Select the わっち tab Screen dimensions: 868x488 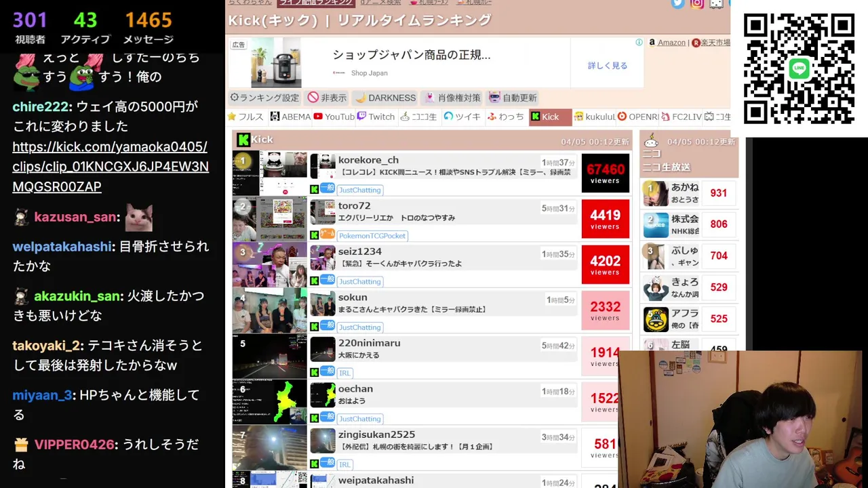505,117
